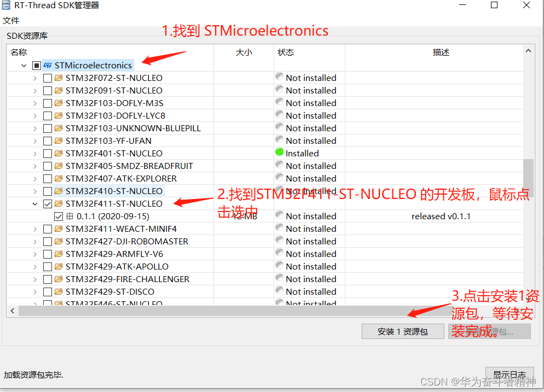Maximize the RT-Thread SDK manager window
The width and height of the screenshot is (544, 392).
tap(494, 5)
